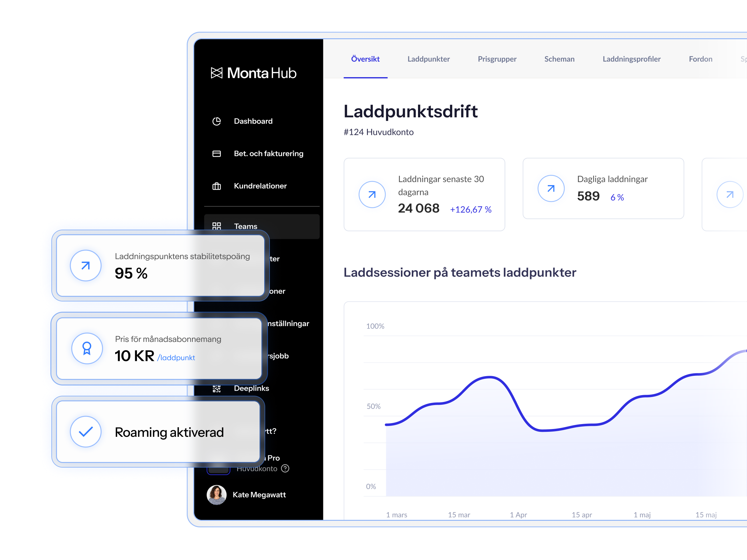Click Kate Megawatt's profile avatar
Image resolution: width=747 pixels, height=560 pixels.
[216, 495]
